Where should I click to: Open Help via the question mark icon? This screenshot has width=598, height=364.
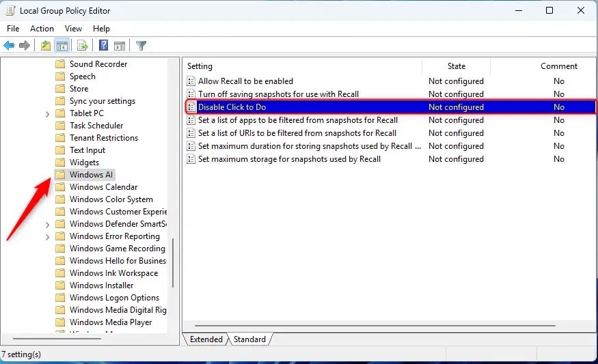point(104,46)
